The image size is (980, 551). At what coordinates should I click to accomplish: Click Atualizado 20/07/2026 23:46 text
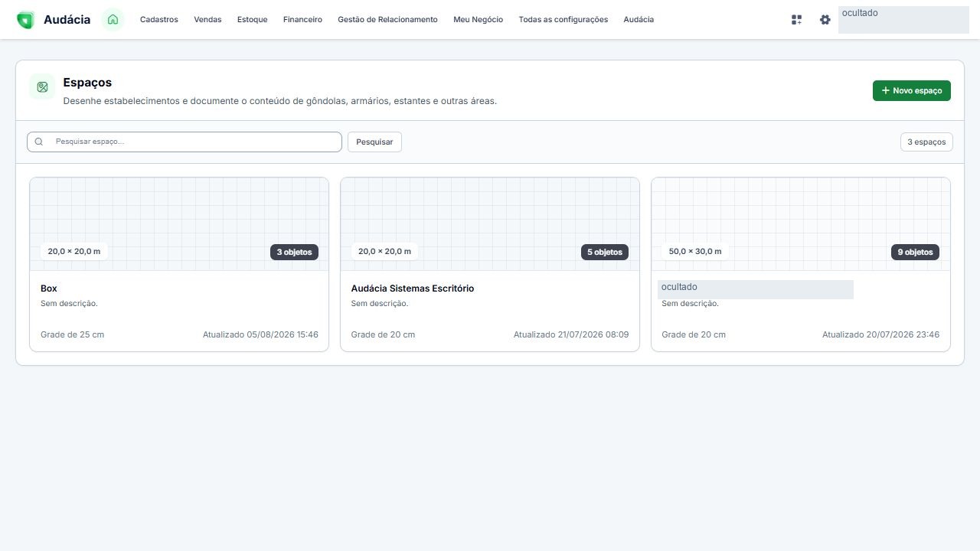[x=880, y=334]
